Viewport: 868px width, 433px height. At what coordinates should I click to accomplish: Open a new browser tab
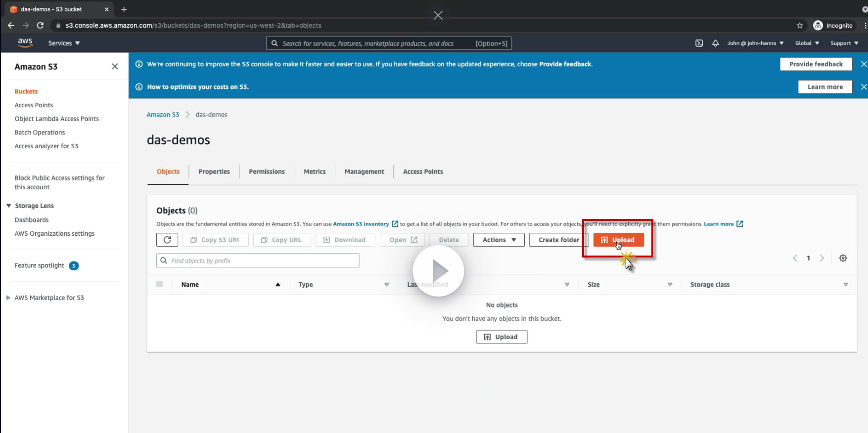click(x=124, y=9)
